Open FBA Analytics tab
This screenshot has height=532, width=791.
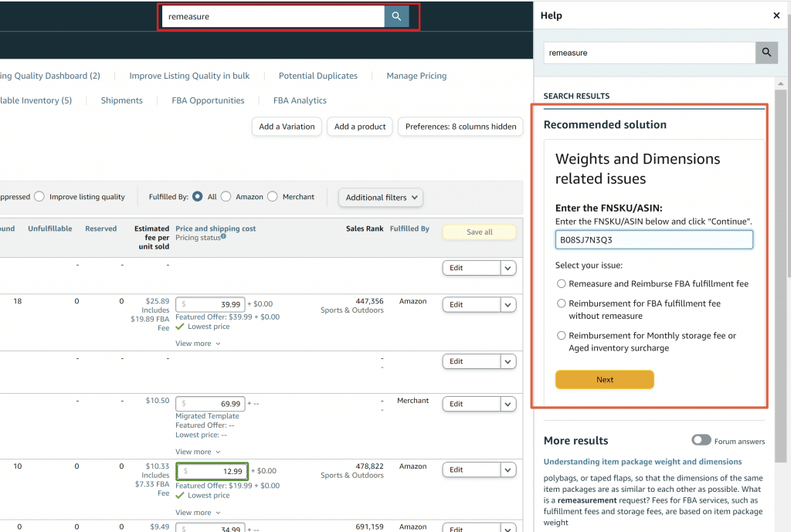(x=300, y=100)
